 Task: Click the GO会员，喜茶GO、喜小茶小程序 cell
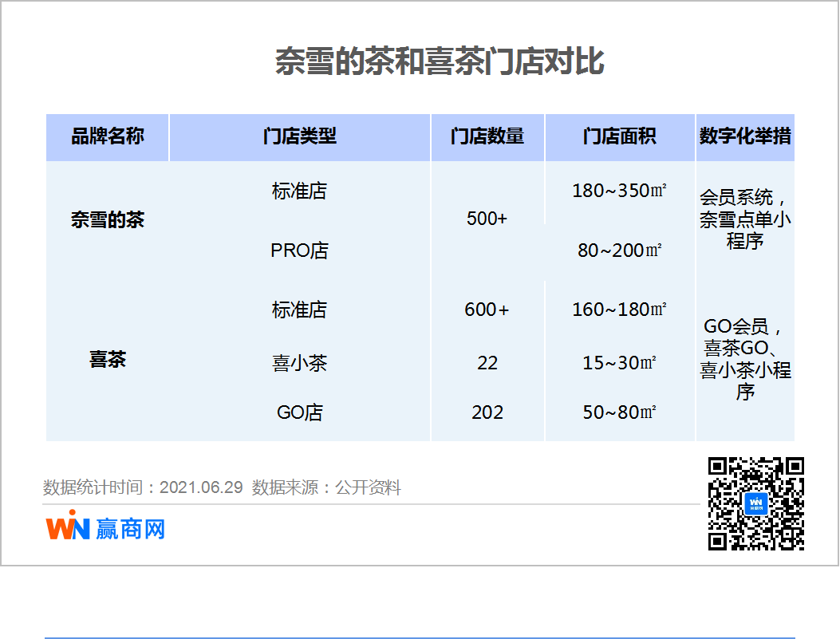(745, 359)
